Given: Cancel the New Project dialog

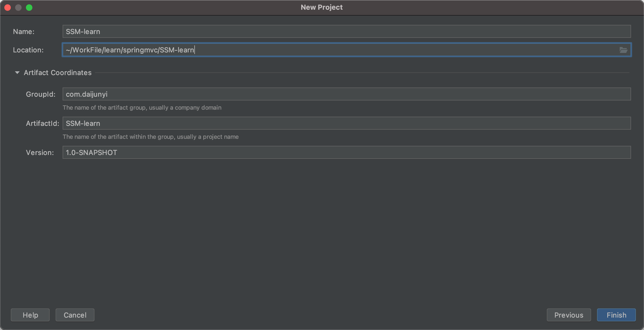Looking at the screenshot, I should click(75, 315).
